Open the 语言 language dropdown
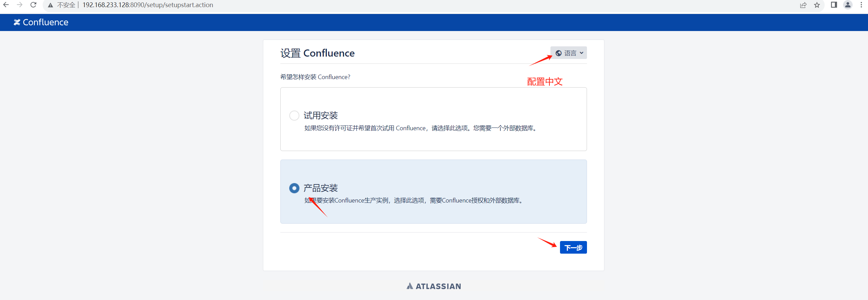This screenshot has width=868, height=300. point(569,53)
